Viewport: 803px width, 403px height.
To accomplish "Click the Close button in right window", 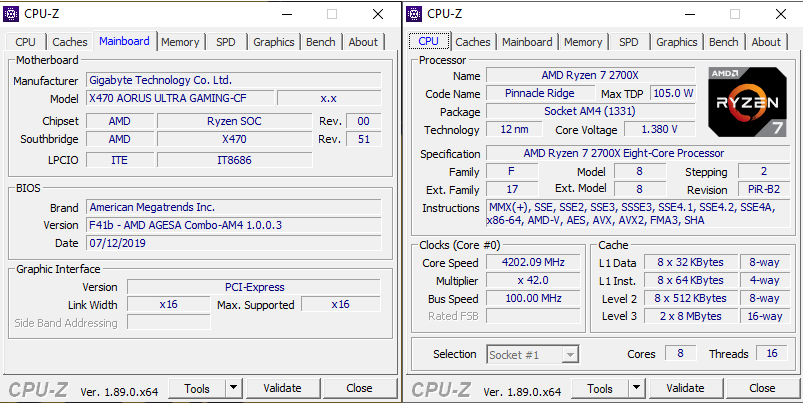I will pos(763,389).
